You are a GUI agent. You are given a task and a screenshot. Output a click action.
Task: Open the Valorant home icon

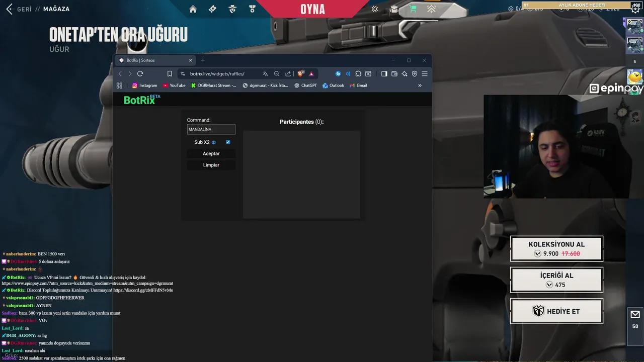pos(193,9)
